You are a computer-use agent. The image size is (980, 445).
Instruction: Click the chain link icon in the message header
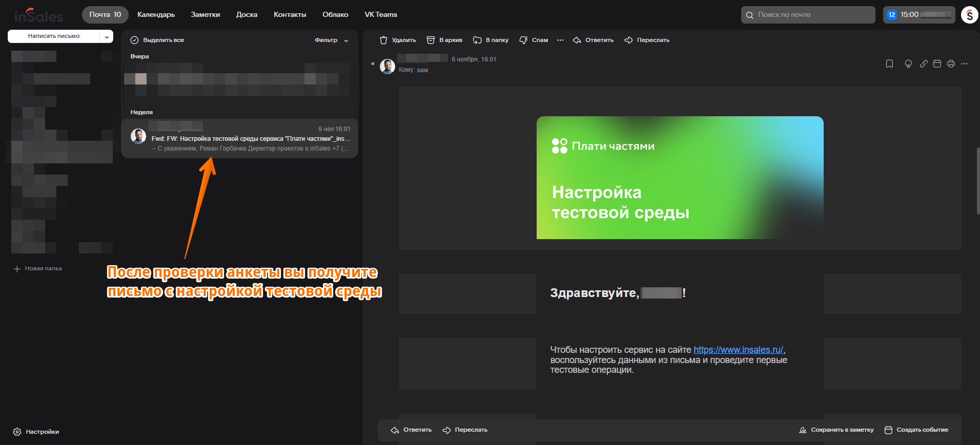click(x=923, y=64)
